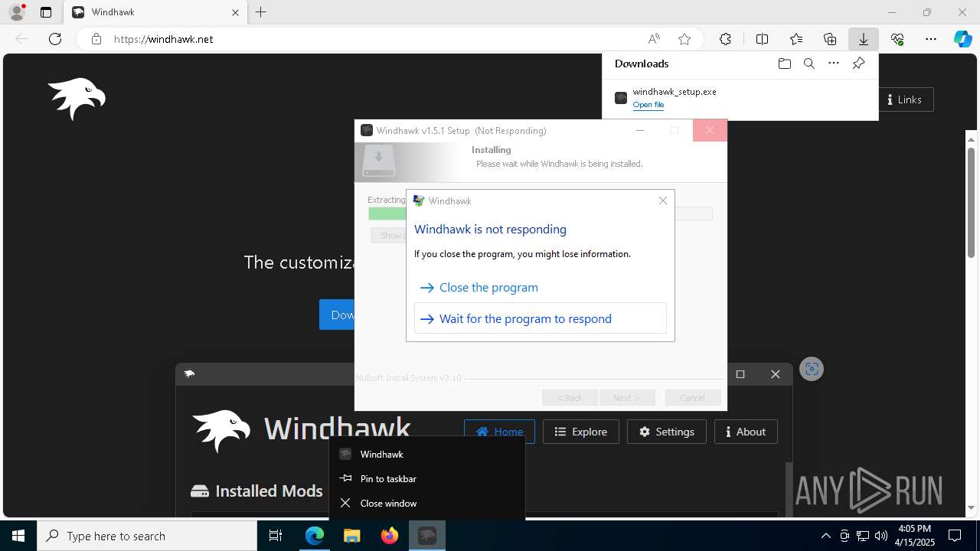980x551 pixels.
Task: Click the Edge profile avatar icon
Action: (17, 12)
